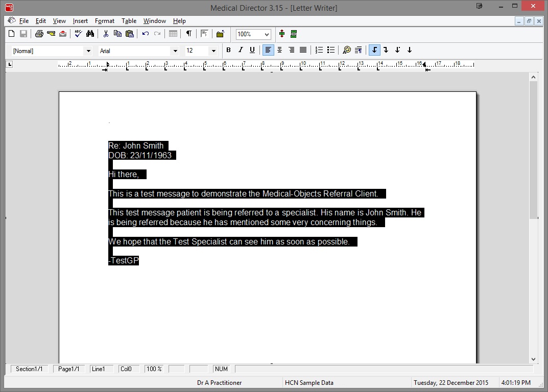Click the olive folder icon in toolbar

pos(220,34)
